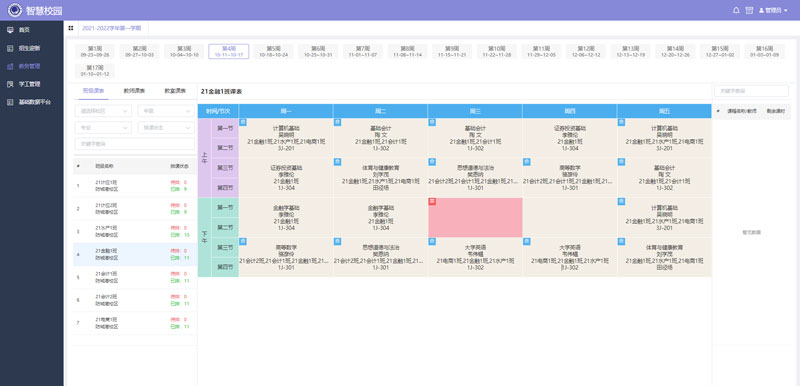
Task: Click blue corner icon on Thursday 大学英语 cell
Action: coord(527,241)
